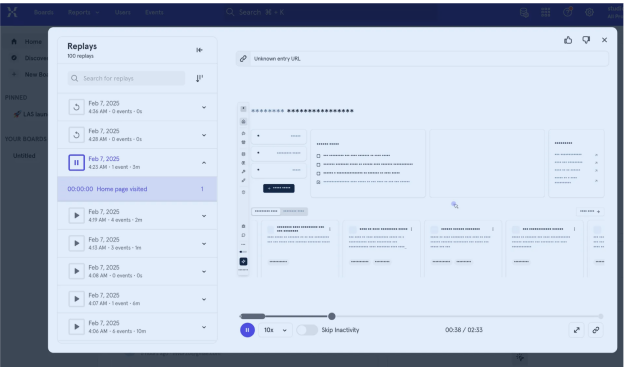Open Untitled board in the sidebar
This screenshot has height=367, width=624.
(x=24, y=156)
